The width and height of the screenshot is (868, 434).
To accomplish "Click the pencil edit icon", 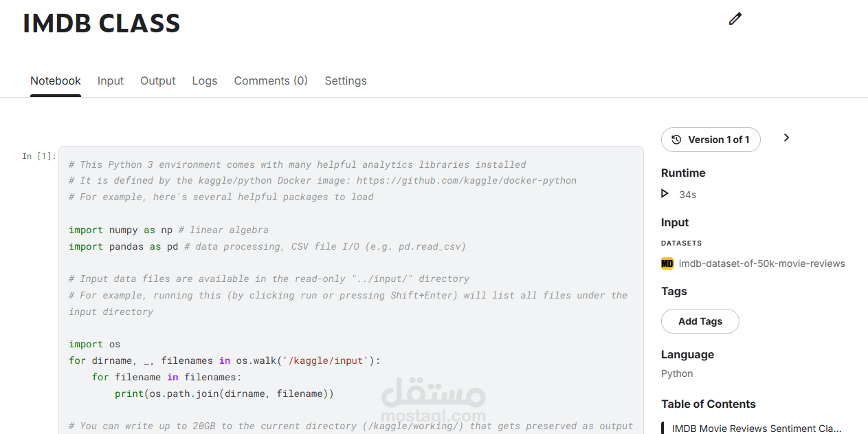I will (735, 19).
